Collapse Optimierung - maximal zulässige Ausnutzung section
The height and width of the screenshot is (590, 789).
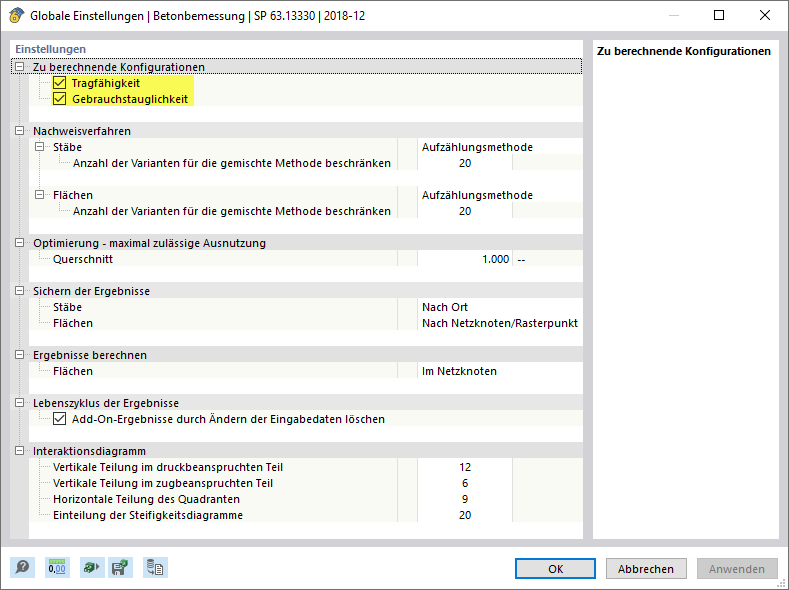(x=19, y=242)
